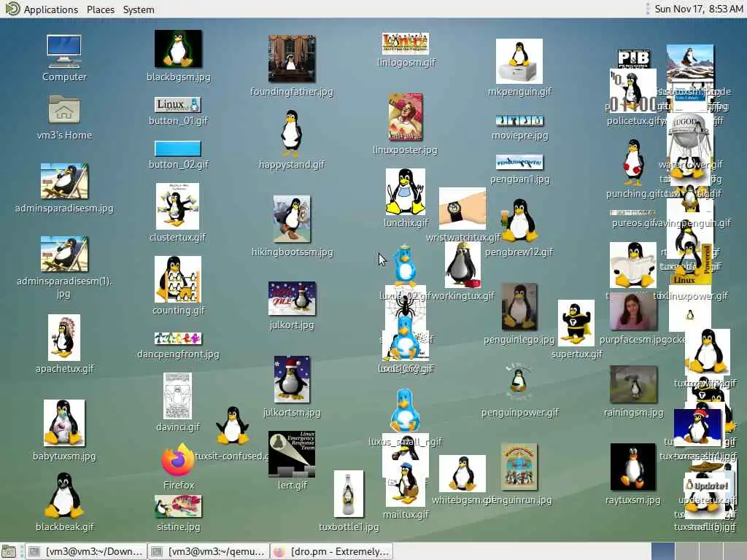Select the punching.gif boxing penguin icon
The height and width of the screenshot is (560, 747).
tap(632, 163)
